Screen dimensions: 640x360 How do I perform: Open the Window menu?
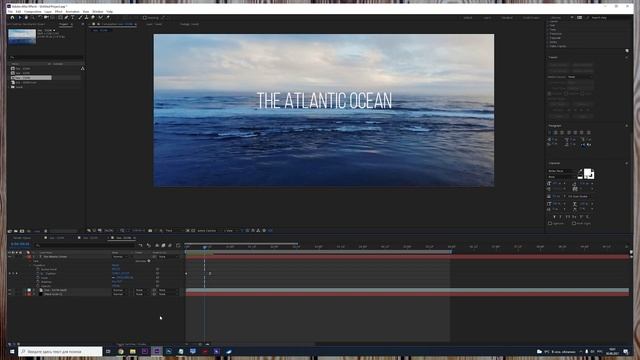pos(98,11)
